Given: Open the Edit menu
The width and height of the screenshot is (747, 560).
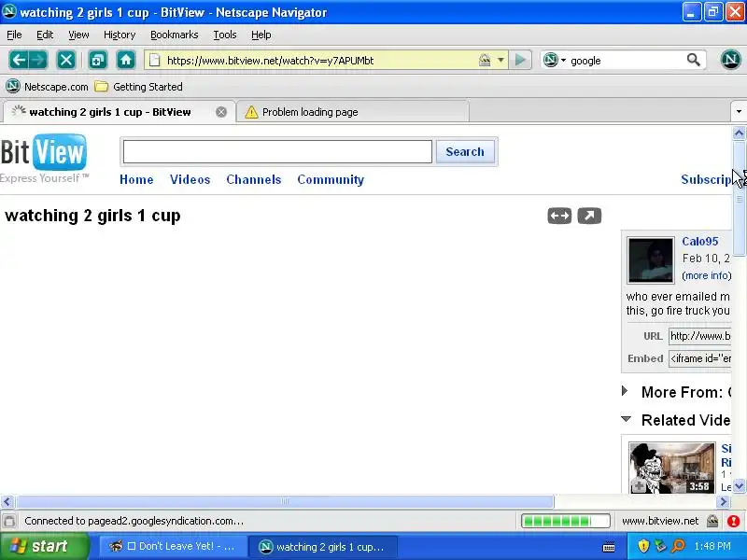Looking at the screenshot, I should point(45,35).
